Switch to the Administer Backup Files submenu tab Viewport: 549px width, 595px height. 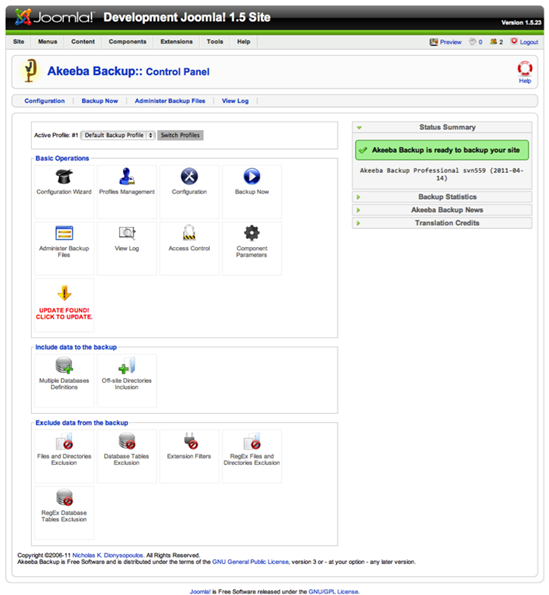coord(170,101)
